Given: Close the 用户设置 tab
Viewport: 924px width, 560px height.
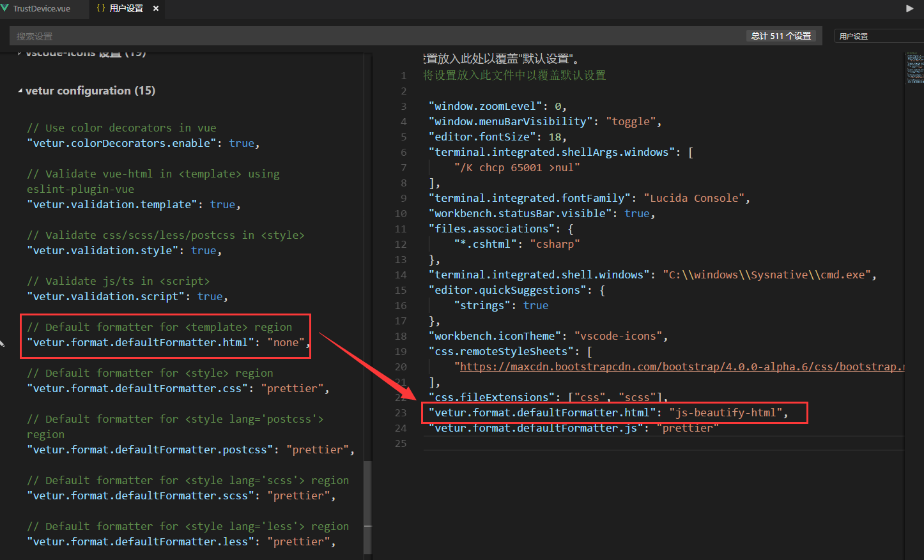Looking at the screenshot, I should [x=155, y=8].
